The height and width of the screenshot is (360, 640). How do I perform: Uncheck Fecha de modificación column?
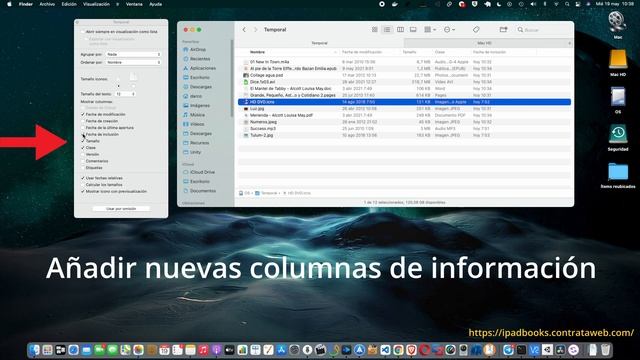[83, 114]
